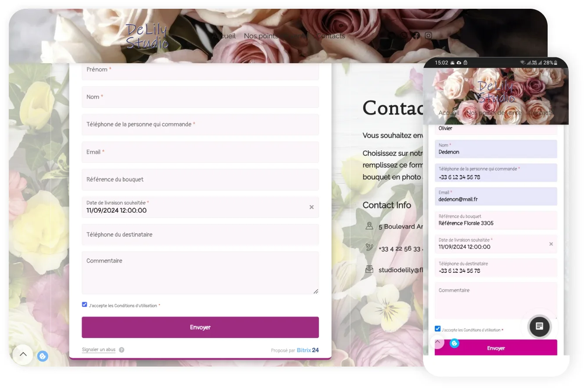Click the Signaler un abus link

tap(98, 349)
